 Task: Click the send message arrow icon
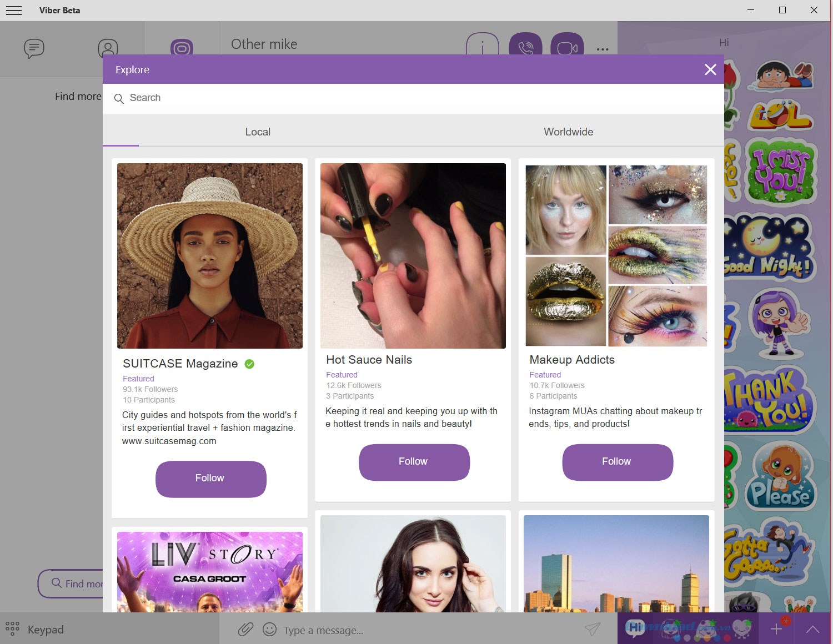[593, 629]
